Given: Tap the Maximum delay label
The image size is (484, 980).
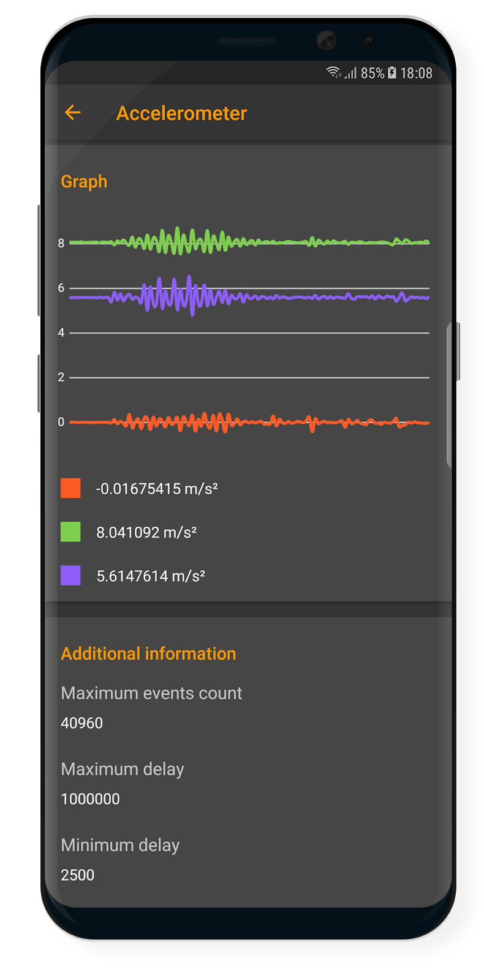Looking at the screenshot, I should pyautogui.click(x=123, y=769).
